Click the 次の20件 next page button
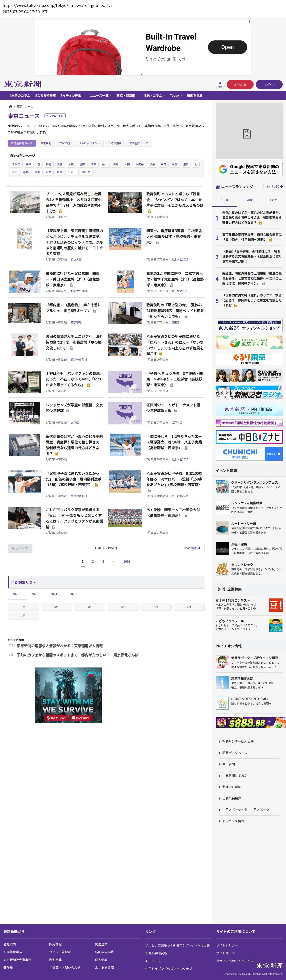This screenshot has width=286, height=980. pyautogui.click(x=192, y=548)
